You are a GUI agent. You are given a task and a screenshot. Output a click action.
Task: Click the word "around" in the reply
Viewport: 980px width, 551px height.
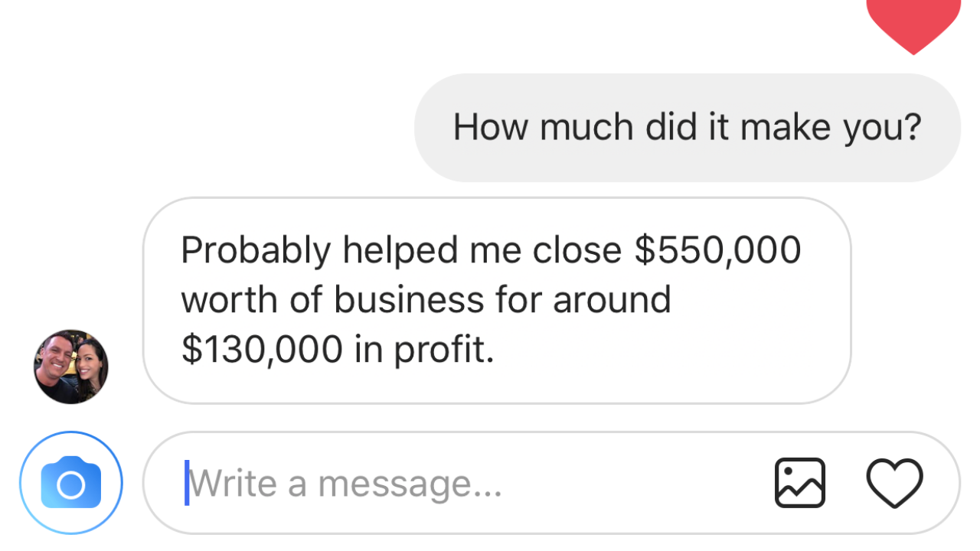pyautogui.click(x=612, y=300)
